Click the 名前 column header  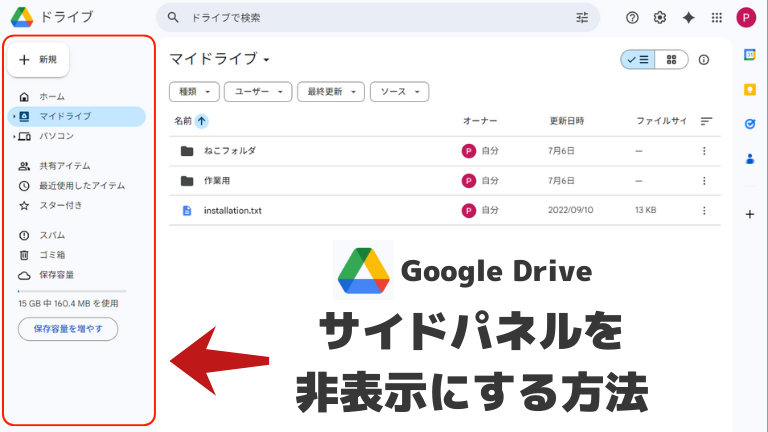point(183,121)
